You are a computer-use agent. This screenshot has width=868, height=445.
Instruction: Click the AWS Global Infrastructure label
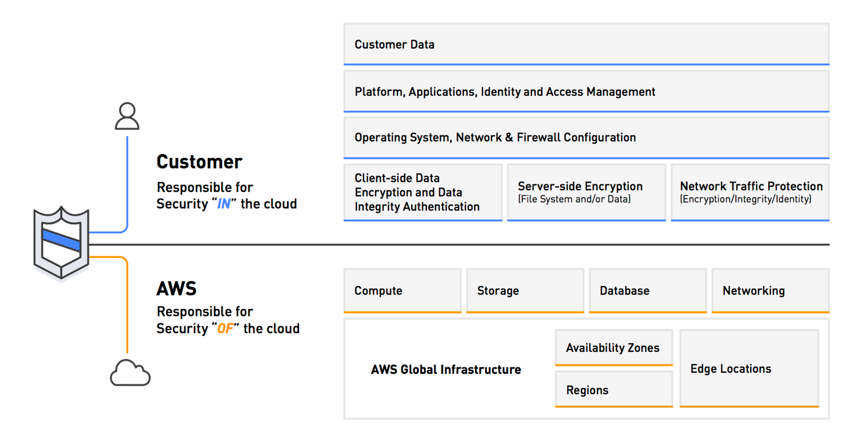446,369
